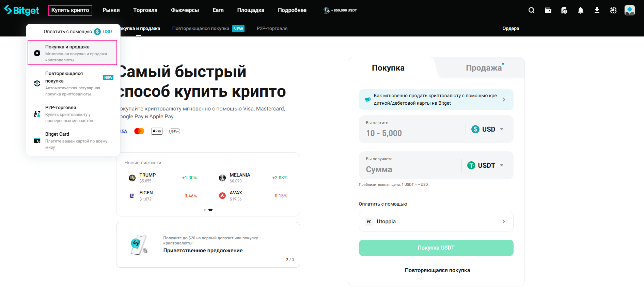
Task: Switch to the Продажа tab
Action: [484, 68]
